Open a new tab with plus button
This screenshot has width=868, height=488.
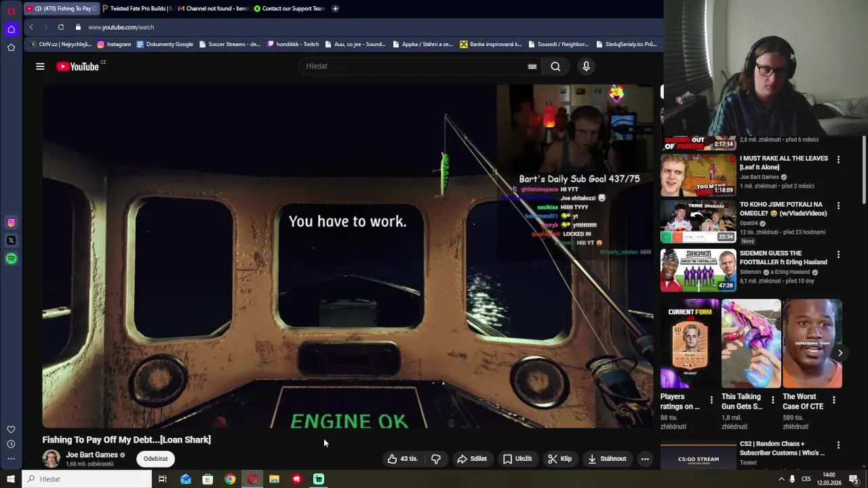pos(335,9)
